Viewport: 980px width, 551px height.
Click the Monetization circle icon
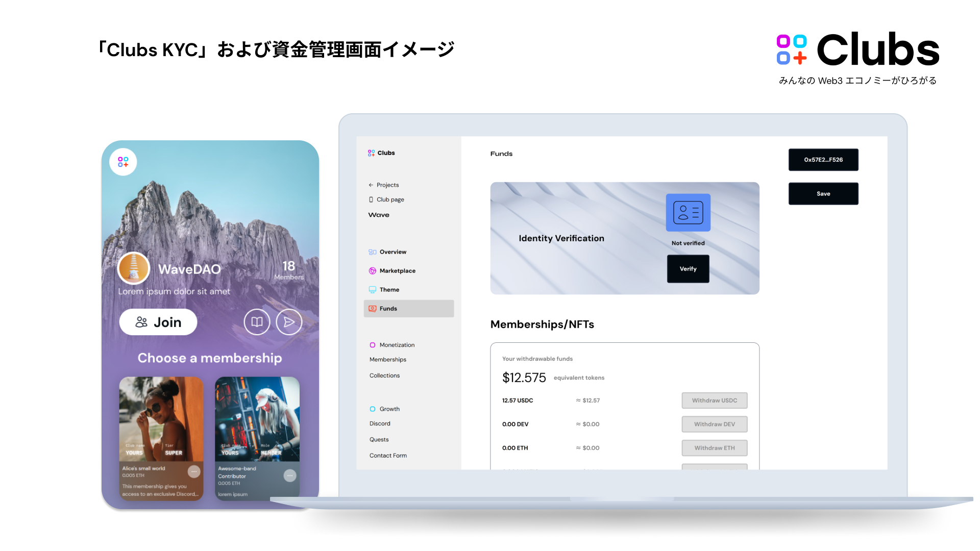pyautogui.click(x=372, y=345)
